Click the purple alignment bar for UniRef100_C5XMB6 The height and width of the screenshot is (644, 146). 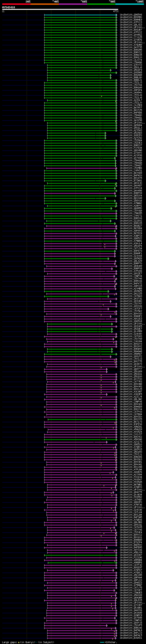point(81,168)
